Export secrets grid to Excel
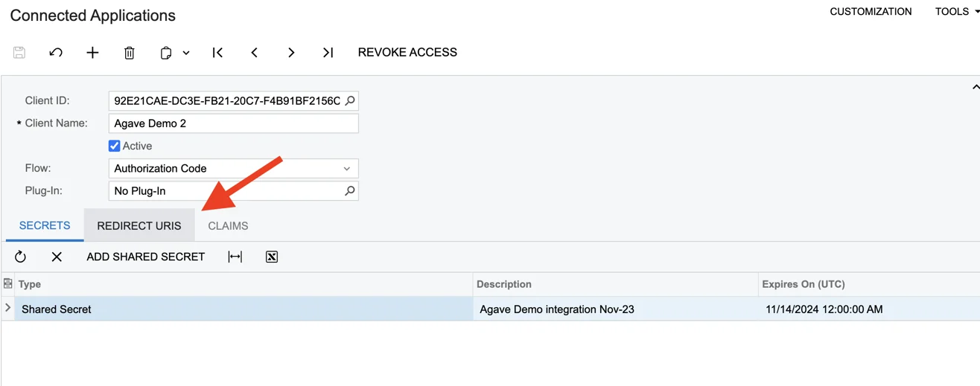Viewport: 980px width, 386px height. 272,257
